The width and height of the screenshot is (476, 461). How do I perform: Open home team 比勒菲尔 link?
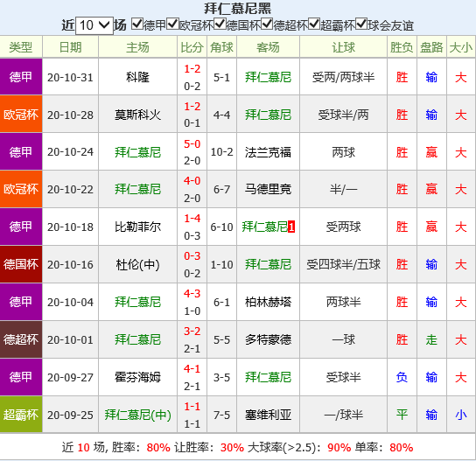138,227
